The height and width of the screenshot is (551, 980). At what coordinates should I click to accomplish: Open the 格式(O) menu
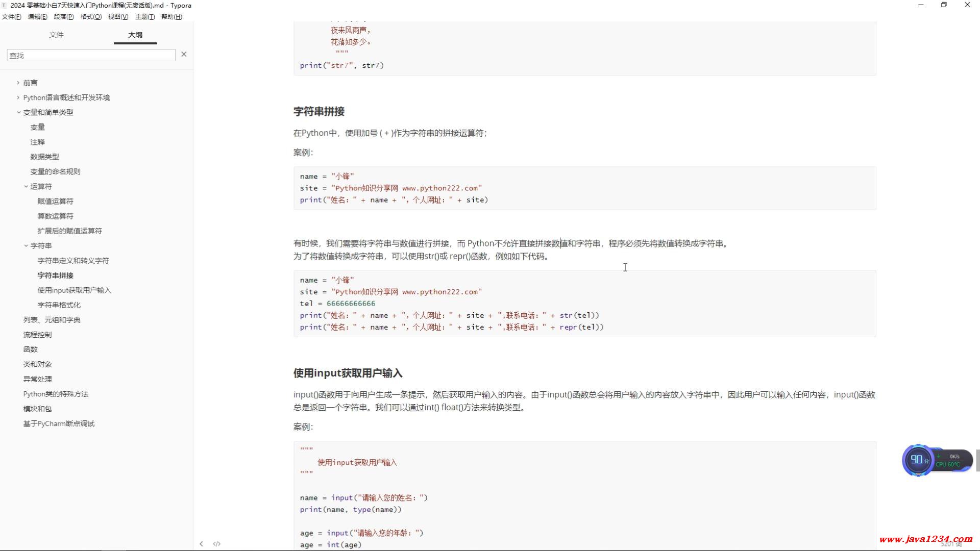(x=91, y=17)
